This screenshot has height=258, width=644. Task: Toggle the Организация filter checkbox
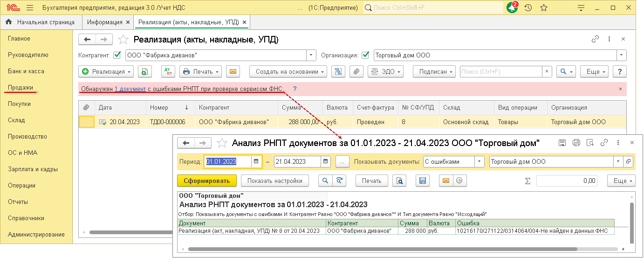click(365, 55)
